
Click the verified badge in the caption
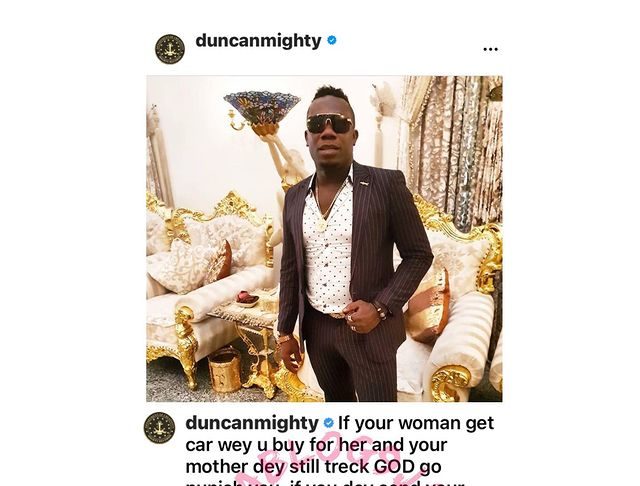coord(328,423)
